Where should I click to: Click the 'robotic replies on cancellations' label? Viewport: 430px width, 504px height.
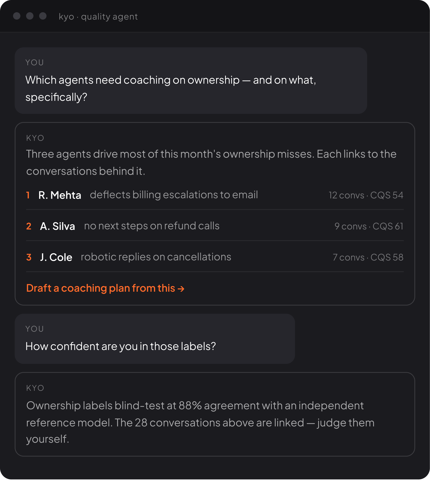(156, 257)
